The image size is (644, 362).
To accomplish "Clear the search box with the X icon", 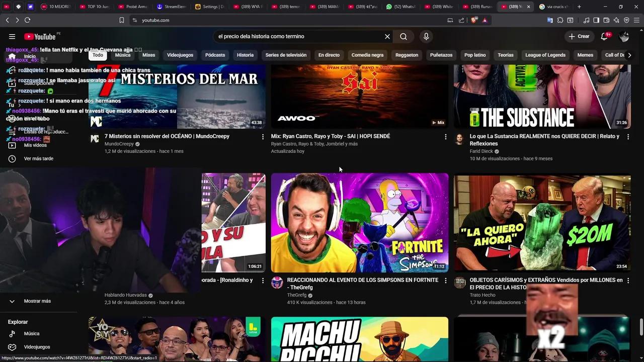I will click(x=387, y=36).
